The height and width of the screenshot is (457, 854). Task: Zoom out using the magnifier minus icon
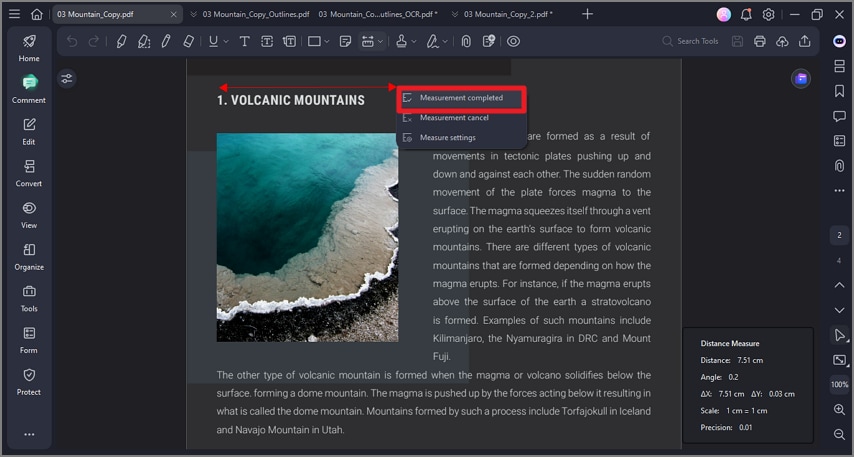[839, 434]
